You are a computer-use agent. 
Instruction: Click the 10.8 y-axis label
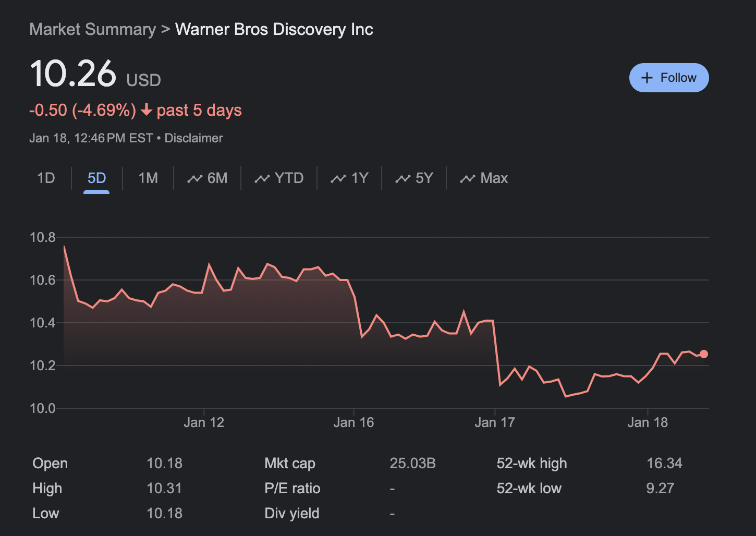click(43, 238)
